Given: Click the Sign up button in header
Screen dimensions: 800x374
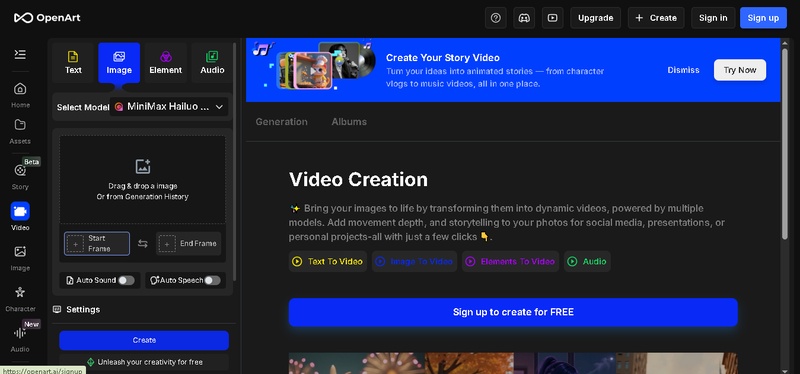Looking at the screenshot, I should (763, 18).
